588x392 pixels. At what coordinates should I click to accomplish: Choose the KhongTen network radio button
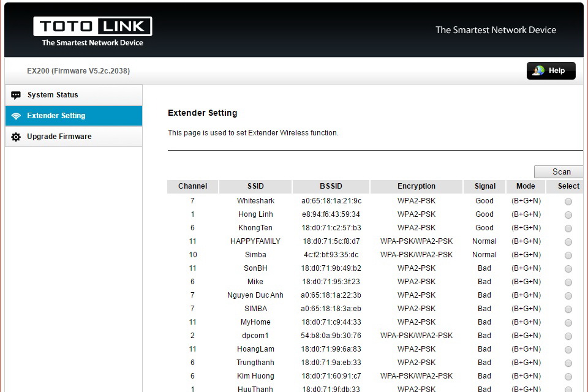(568, 228)
